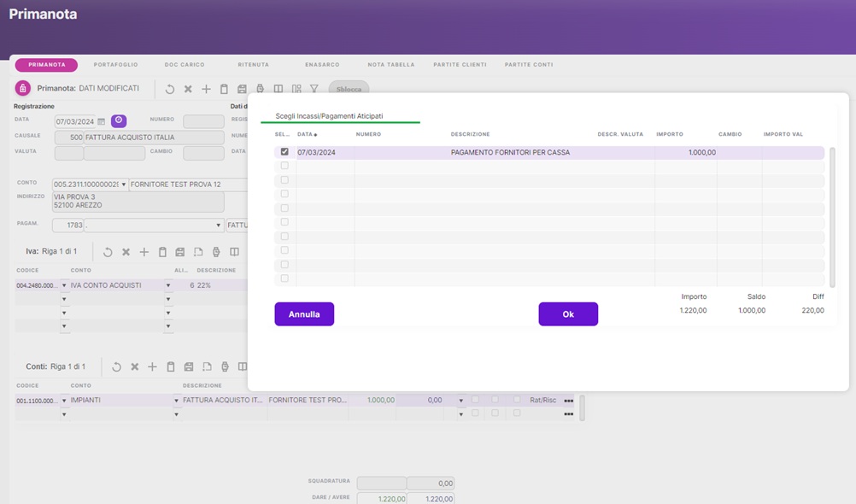This screenshot has width=856, height=504.
Task: Click the watch icon in Conti toolbar
Action: click(225, 367)
